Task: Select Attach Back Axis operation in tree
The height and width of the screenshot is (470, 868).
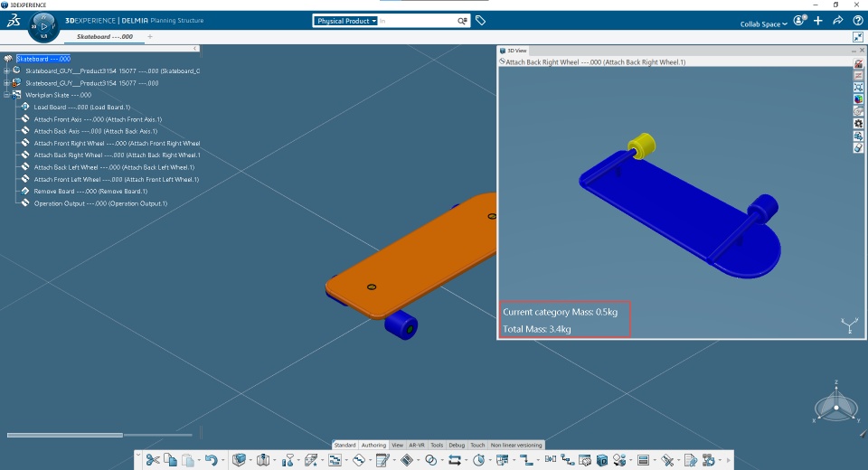Action: click(95, 131)
